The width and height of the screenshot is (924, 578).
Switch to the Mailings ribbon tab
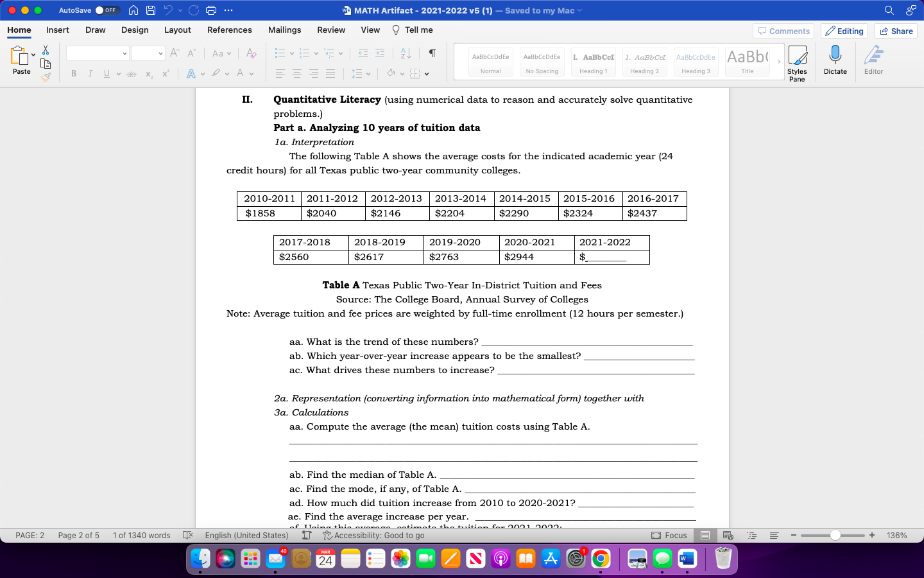tap(284, 30)
